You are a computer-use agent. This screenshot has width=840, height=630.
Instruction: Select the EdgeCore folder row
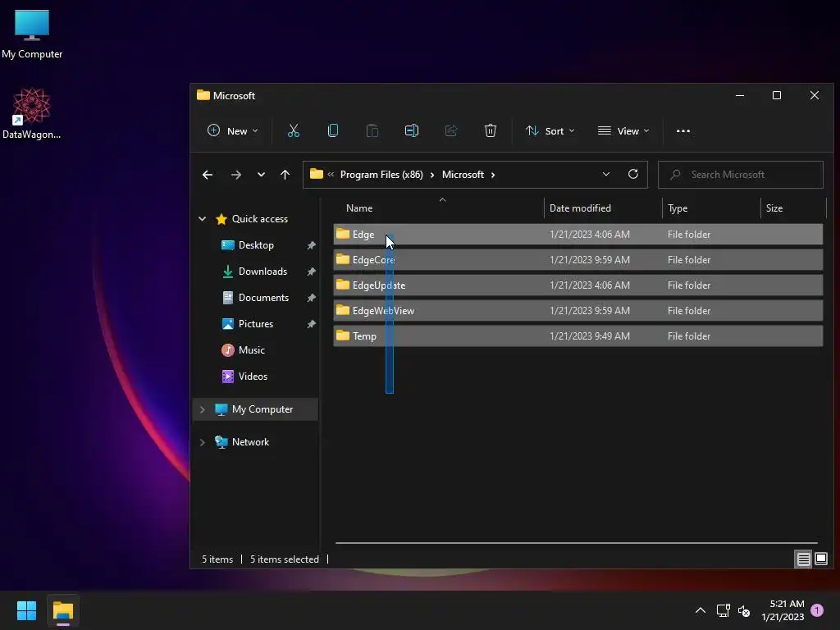[x=578, y=260]
